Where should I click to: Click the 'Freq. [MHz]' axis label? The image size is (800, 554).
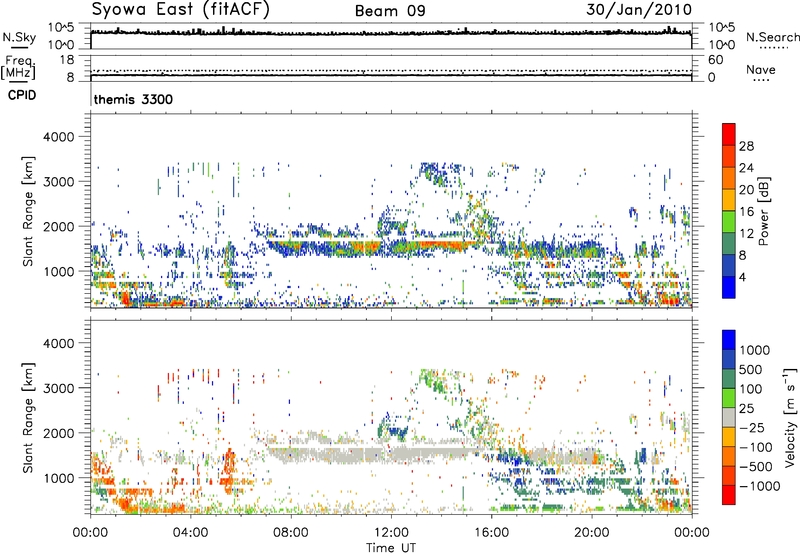point(18,68)
